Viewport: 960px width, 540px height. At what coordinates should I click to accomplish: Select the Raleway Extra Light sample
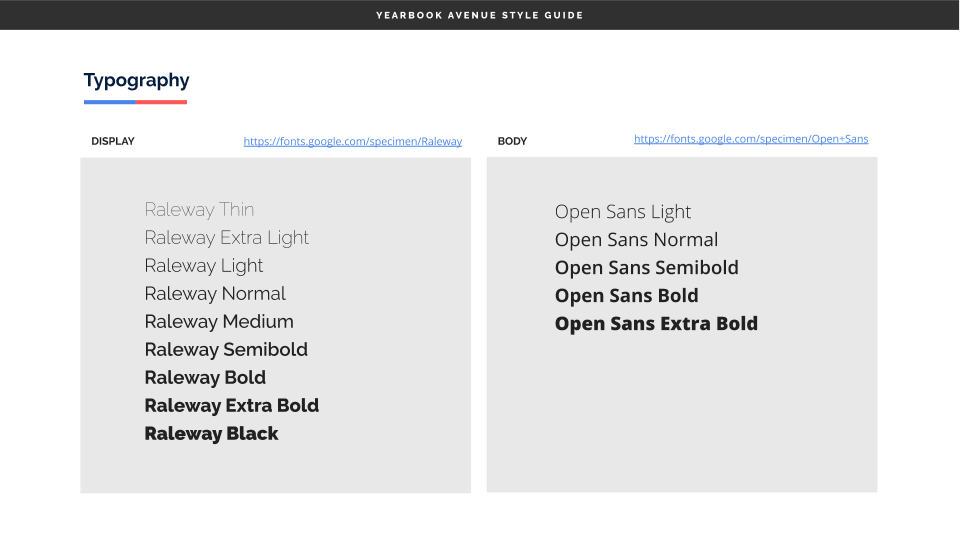point(226,238)
